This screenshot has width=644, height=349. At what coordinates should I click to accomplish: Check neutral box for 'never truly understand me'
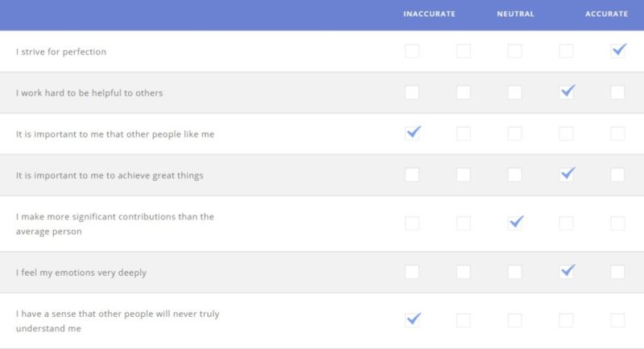[514, 320]
